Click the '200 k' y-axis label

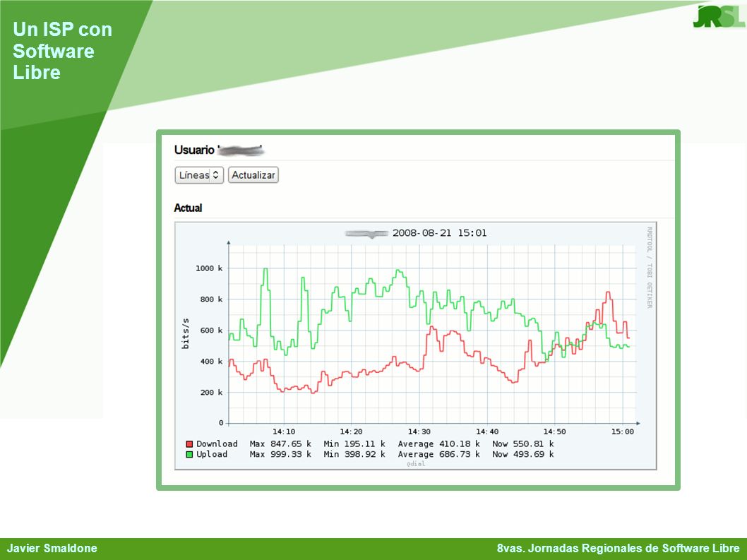pos(211,392)
